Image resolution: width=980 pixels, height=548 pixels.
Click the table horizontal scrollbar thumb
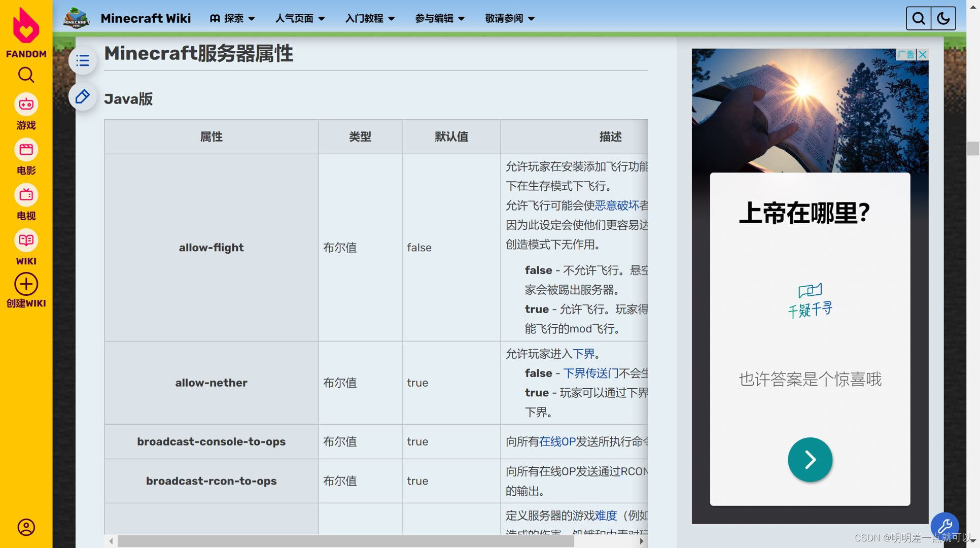(345, 541)
